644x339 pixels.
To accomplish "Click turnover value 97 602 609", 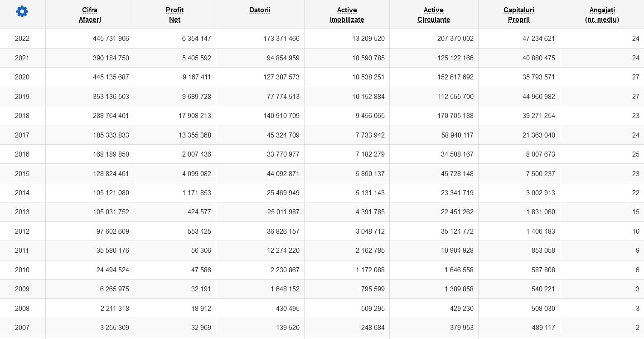I will (113, 231).
